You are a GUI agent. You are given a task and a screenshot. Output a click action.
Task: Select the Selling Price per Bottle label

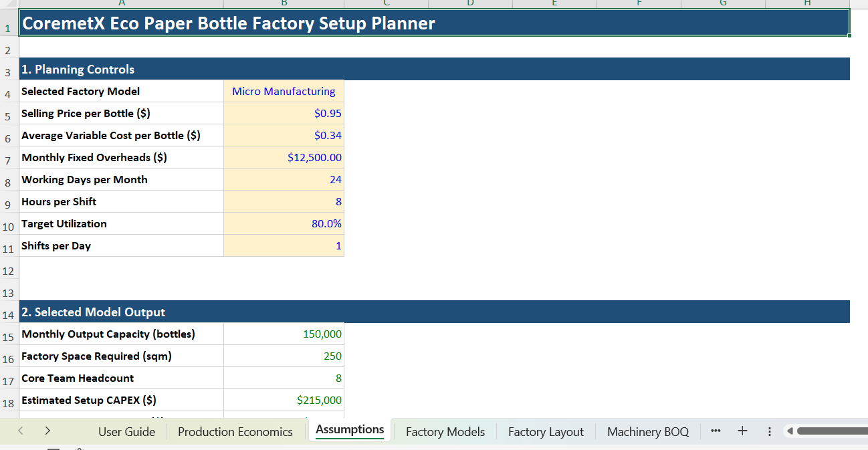(x=122, y=113)
